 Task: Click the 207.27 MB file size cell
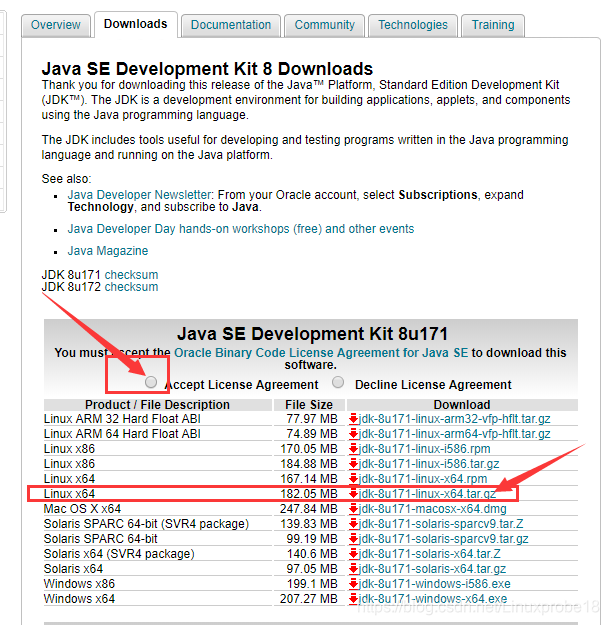point(309,599)
